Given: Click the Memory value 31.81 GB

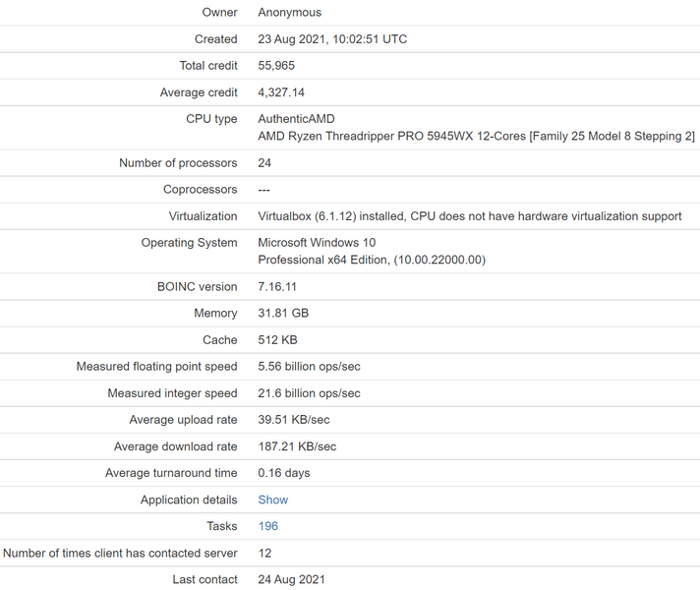Looking at the screenshot, I should coord(282,314).
